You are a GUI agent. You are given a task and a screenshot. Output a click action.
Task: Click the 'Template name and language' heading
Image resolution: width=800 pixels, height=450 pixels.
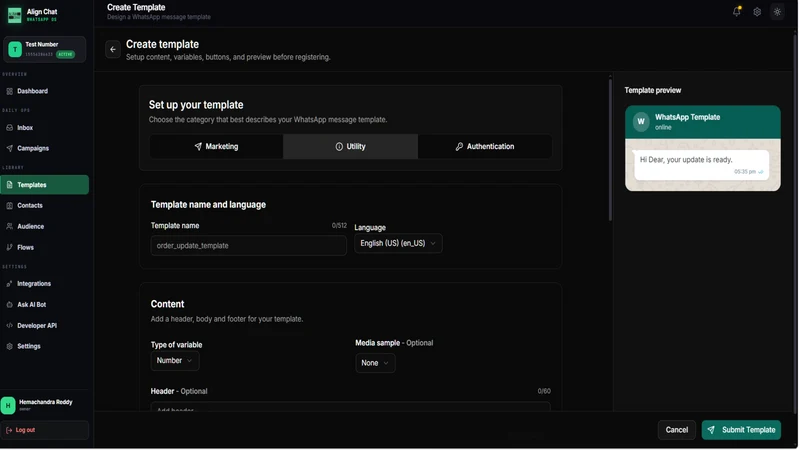pyautogui.click(x=208, y=205)
